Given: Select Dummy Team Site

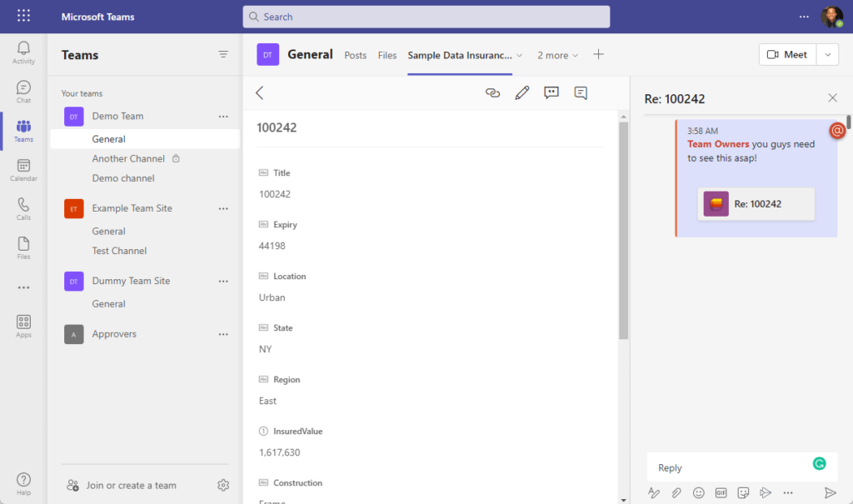Looking at the screenshot, I should (131, 282).
